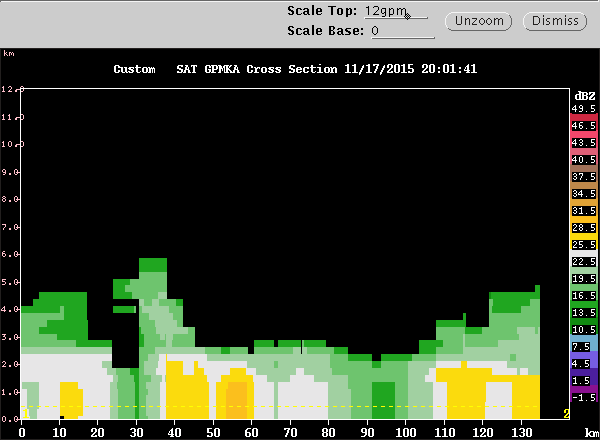The height and width of the screenshot is (440, 600).
Task: Select the -1.5 dBZ purple legend swatch
Action: click(x=584, y=398)
